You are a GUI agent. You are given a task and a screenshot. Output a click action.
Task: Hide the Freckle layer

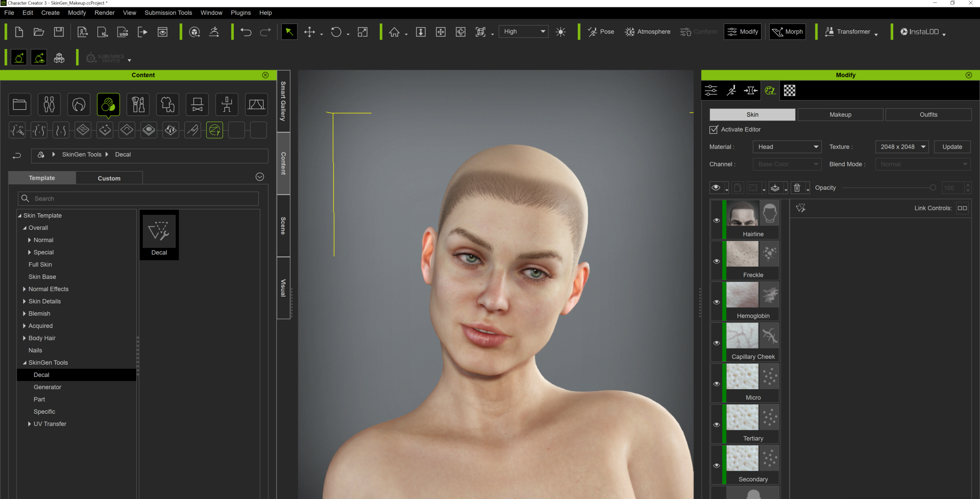point(716,261)
